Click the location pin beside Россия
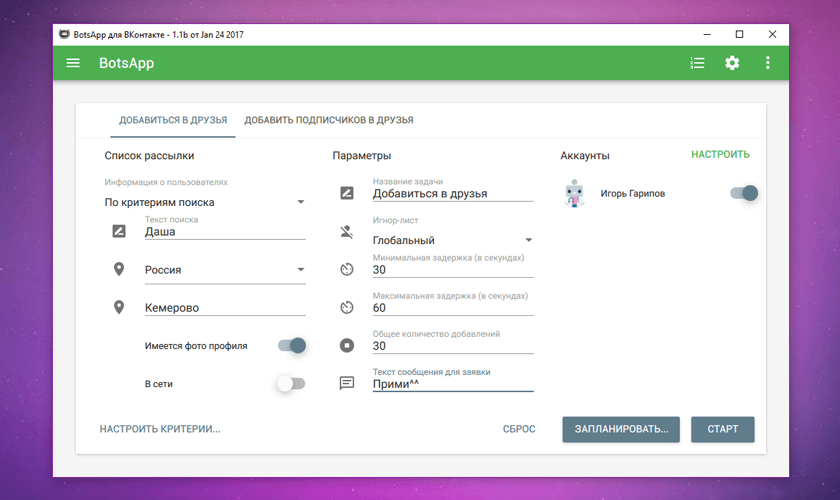Viewport: 840px width, 500px height. click(x=119, y=269)
